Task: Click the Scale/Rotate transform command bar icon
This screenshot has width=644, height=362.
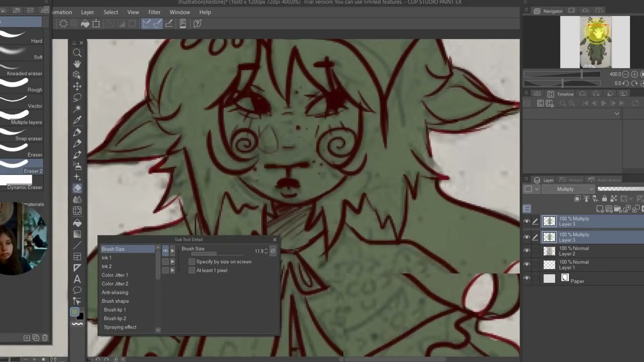Action: [x=96, y=23]
